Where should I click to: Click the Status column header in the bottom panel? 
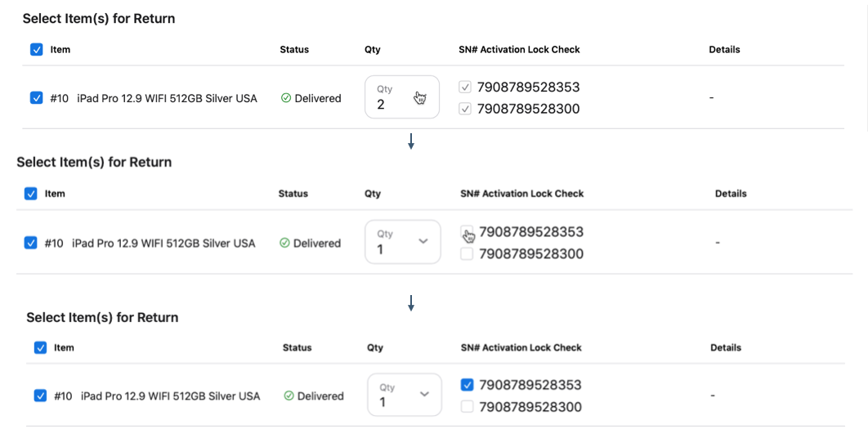[297, 347]
